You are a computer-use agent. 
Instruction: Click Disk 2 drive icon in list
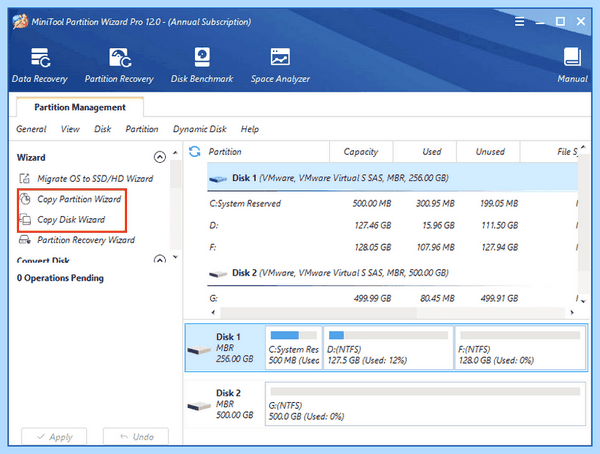218,273
